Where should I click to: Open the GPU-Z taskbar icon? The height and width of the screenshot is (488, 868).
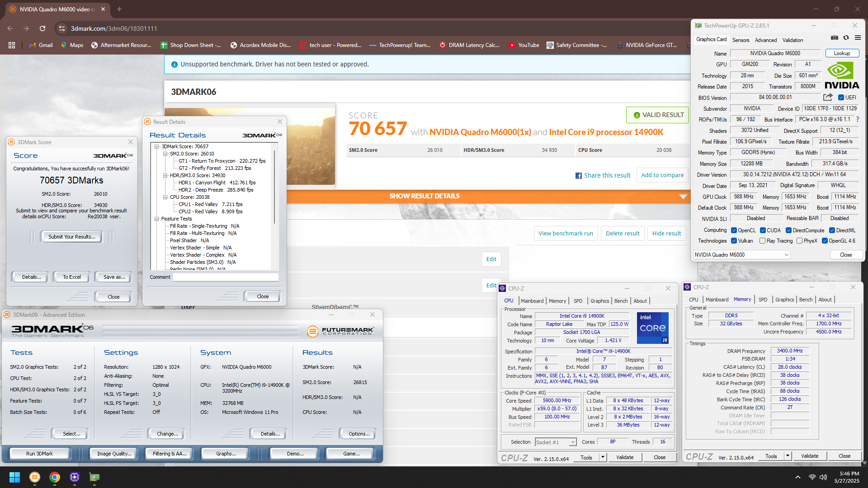94,477
